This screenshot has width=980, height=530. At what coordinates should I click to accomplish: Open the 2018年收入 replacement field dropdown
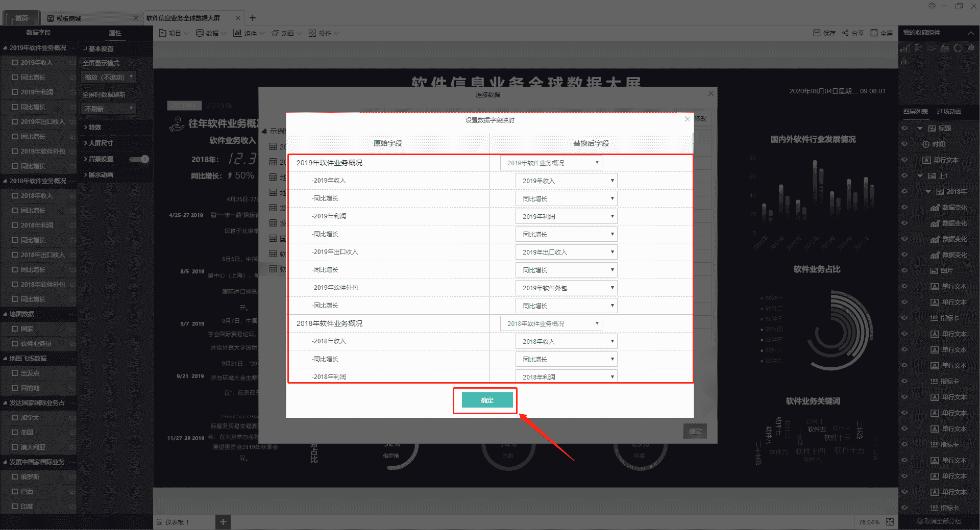567,342
